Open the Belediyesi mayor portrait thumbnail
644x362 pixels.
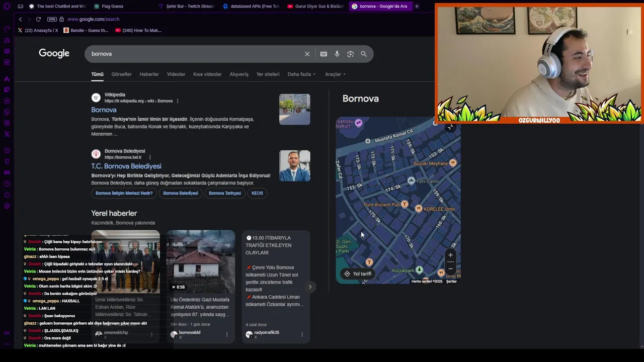click(x=295, y=165)
